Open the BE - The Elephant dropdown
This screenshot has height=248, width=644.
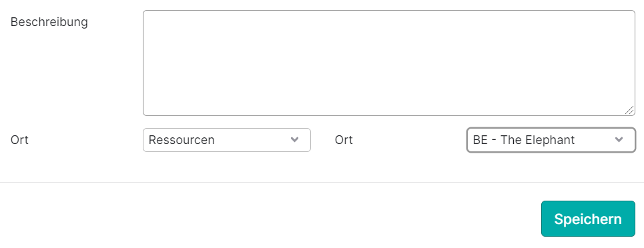551,140
